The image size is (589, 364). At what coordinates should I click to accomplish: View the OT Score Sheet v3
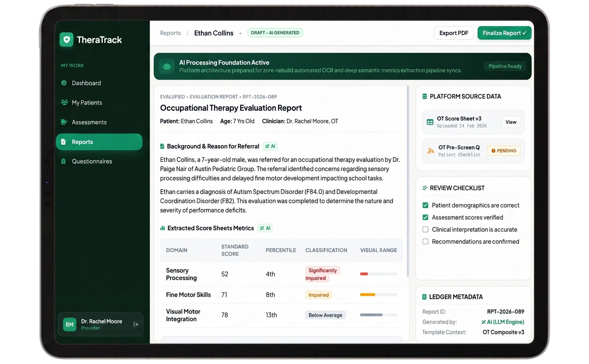(511, 122)
